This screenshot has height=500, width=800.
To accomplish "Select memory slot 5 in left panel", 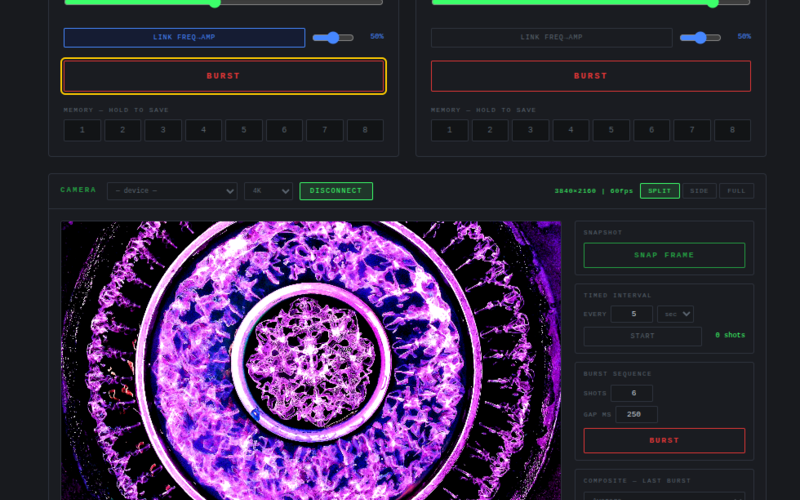I will click(x=244, y=130).
